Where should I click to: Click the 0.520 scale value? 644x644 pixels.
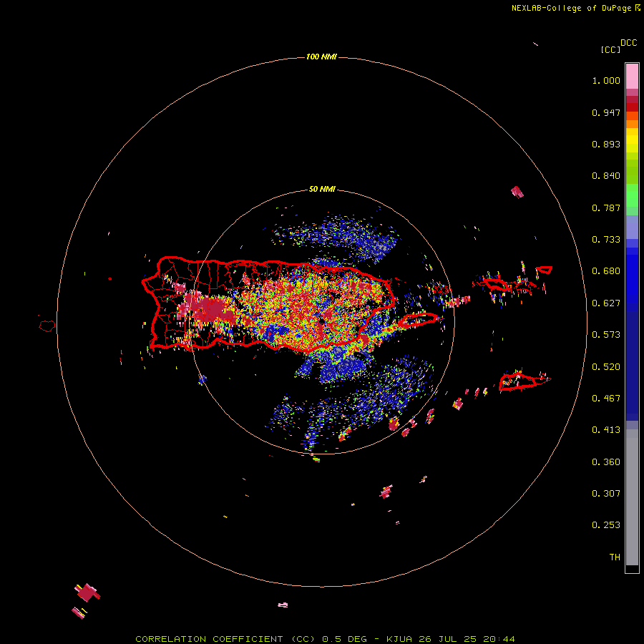606,367
